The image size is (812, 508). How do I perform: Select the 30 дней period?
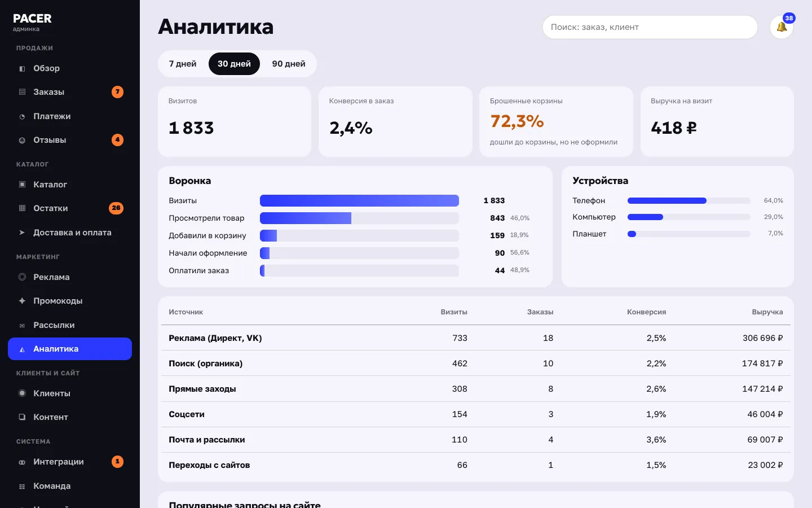(x=234, y=64)
